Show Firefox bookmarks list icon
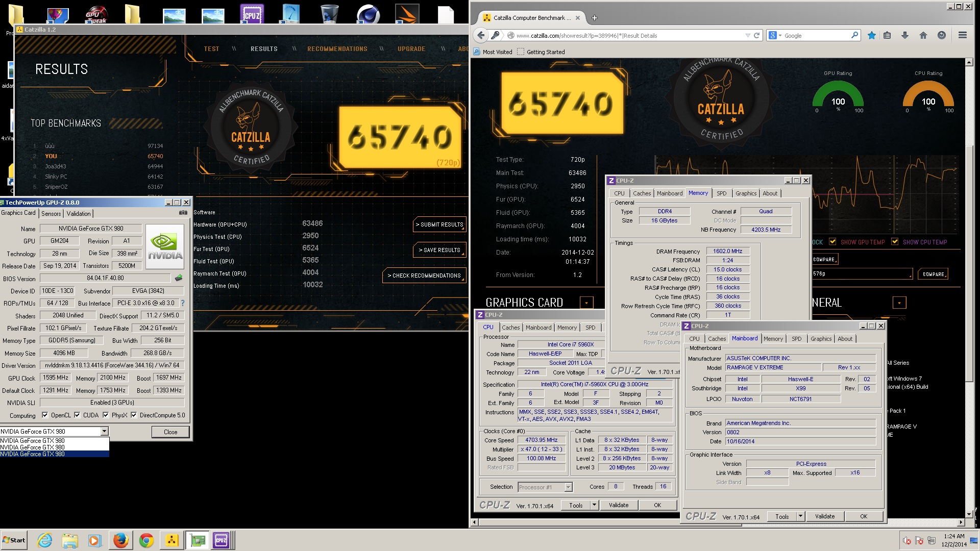The image size is (980, 551). pos(887,35)
